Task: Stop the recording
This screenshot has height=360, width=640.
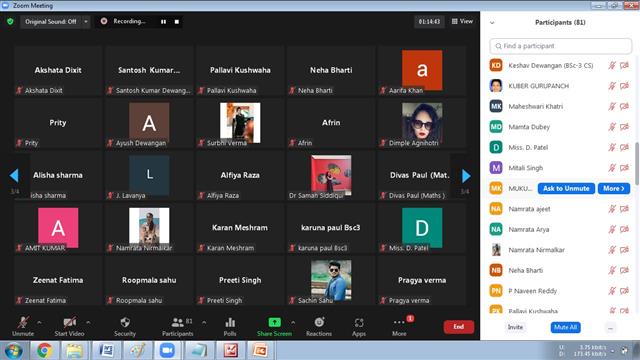Action: click(177, 22)
